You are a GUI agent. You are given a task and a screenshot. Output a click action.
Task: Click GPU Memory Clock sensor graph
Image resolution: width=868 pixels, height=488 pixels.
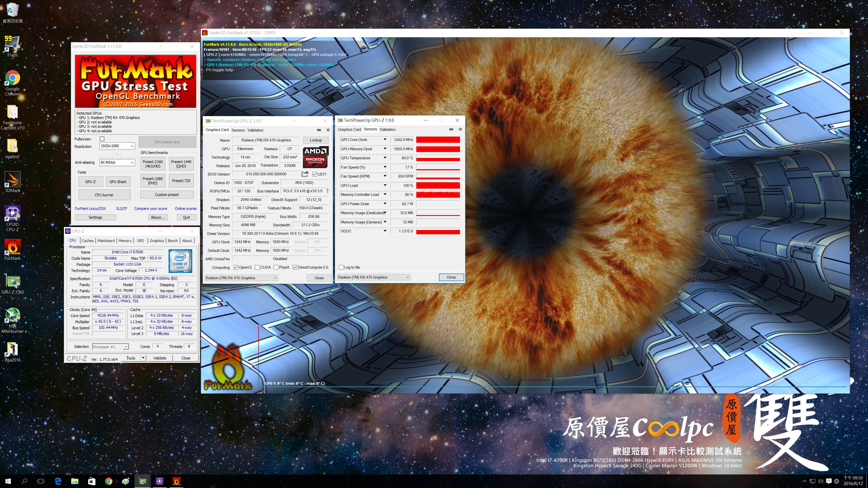pyautogui.click(x=438, y=149)
